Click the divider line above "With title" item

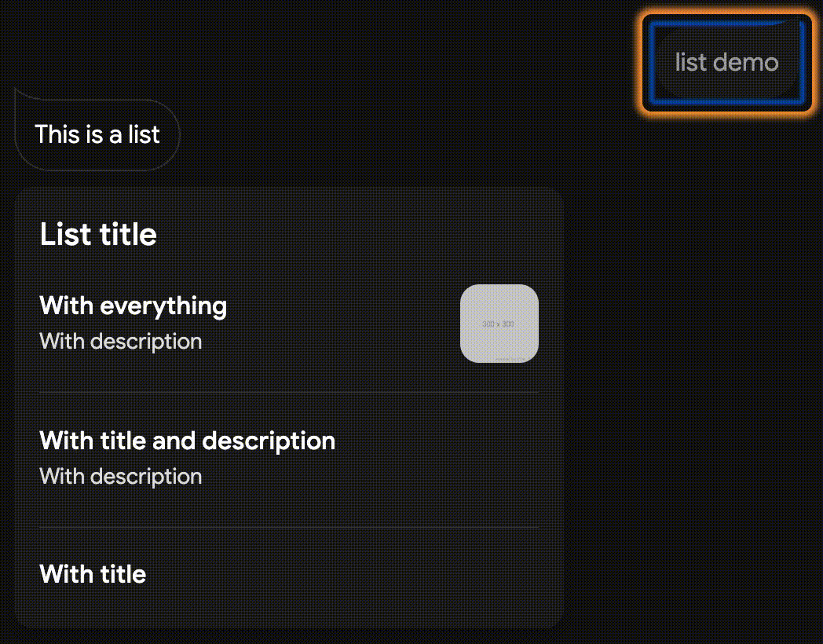289,527
